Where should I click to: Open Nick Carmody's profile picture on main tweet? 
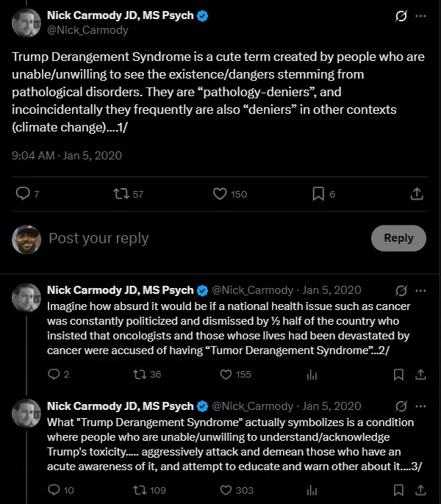(x=26, y=23)
